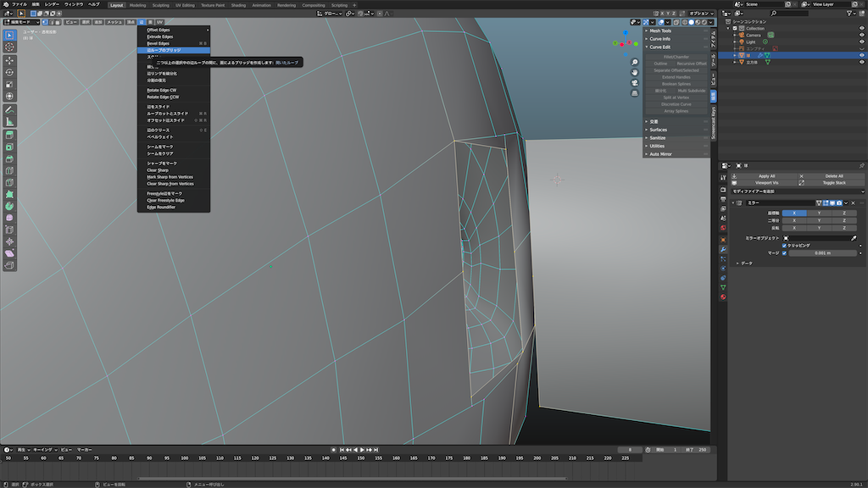
Task: Click the viewport pan hand icon
Action: pyautogui.click(x=634, y=73)
